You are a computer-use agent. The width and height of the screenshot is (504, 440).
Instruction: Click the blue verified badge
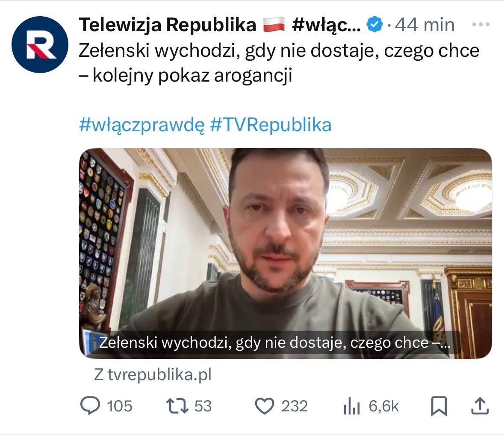click(x=374, y=25)
